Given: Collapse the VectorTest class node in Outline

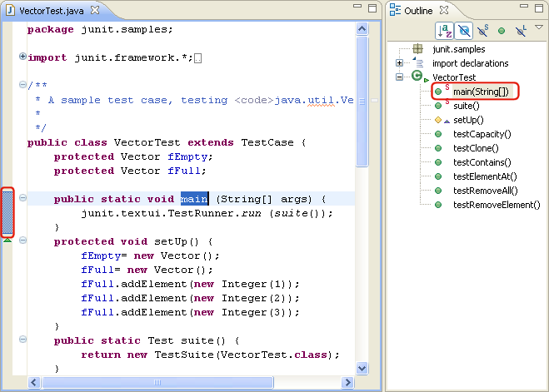Looking at the screenshot, I should [400, 77].
